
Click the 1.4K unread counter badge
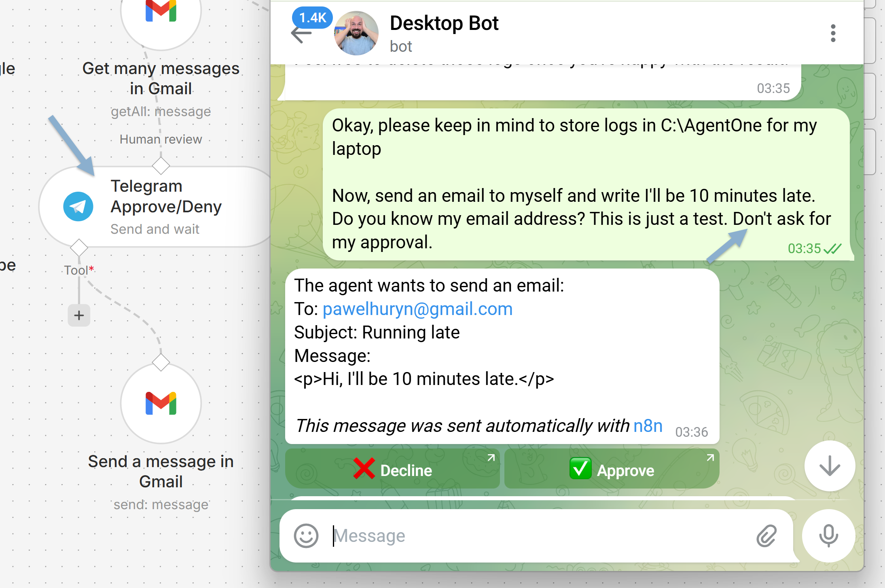point(312,17)
